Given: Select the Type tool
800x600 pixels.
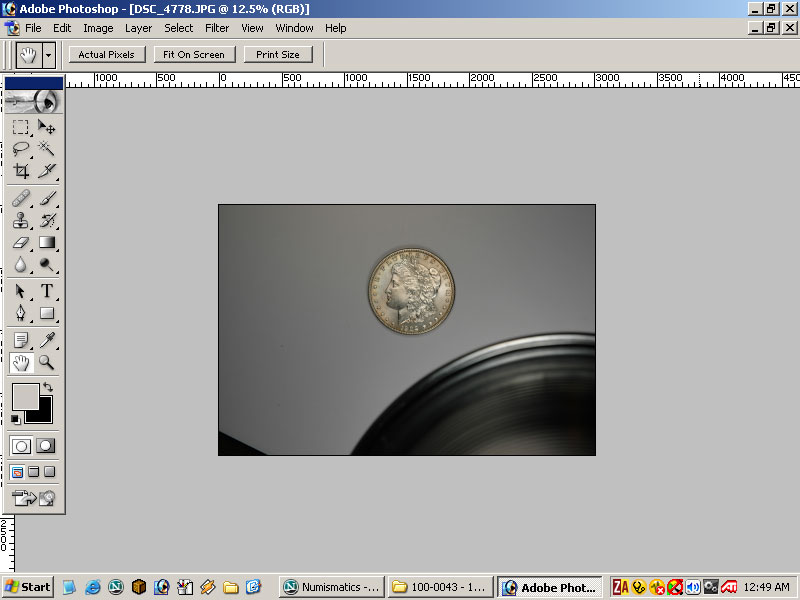Looking at the screenshot, I should (x=46, y=291).
